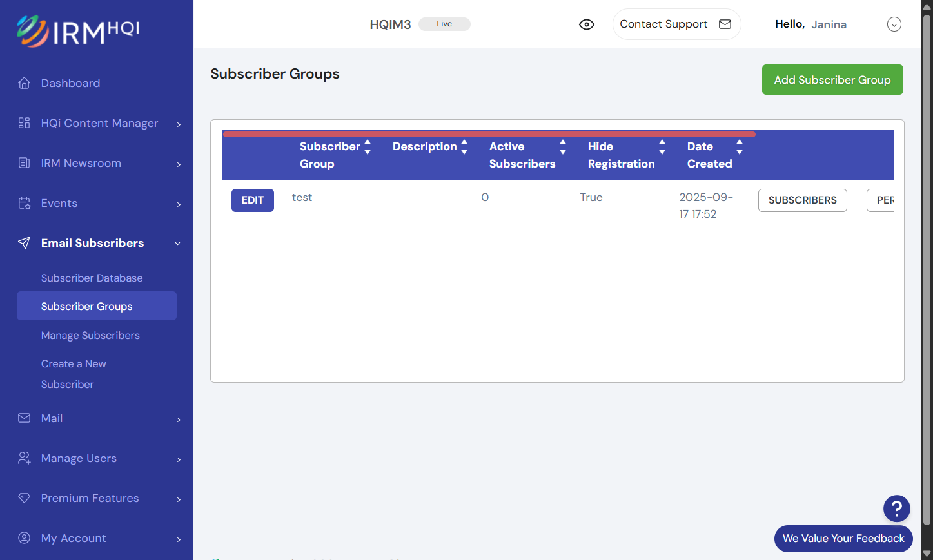The height and width of the screenshot is (560, 933).
Task: Expand the Premium Features chevron
Action: (179, 499)
